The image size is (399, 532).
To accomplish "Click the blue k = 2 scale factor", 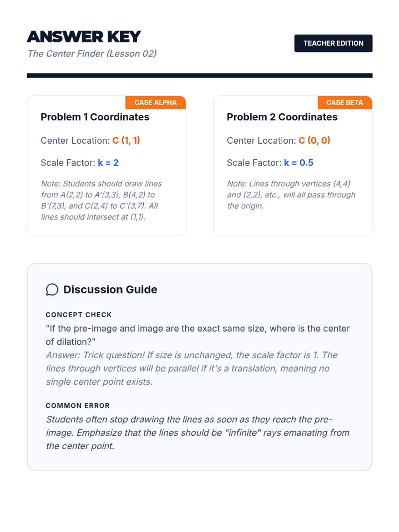I will [x=108, y=163].
